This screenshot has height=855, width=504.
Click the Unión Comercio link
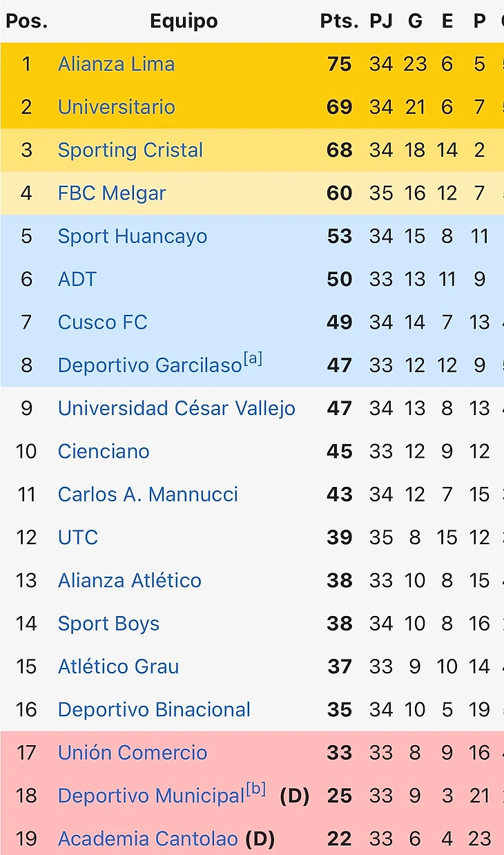[133, 753]
